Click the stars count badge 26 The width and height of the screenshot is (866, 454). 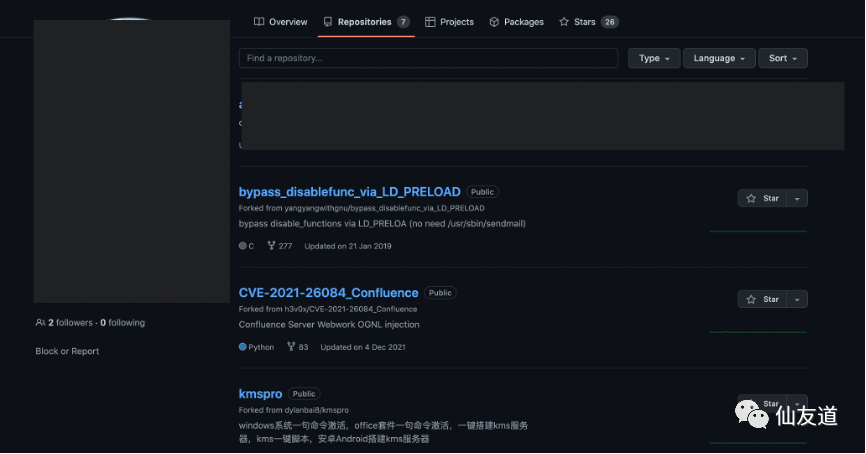(x=610, y=22)
